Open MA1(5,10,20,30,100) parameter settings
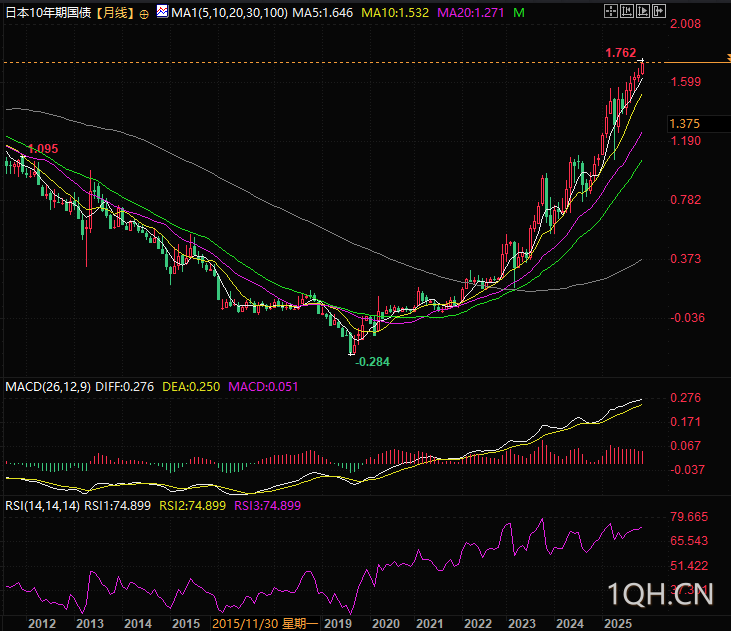Image resolution: width=731 pixels, height=631 pixels. (x=229, y=13)
